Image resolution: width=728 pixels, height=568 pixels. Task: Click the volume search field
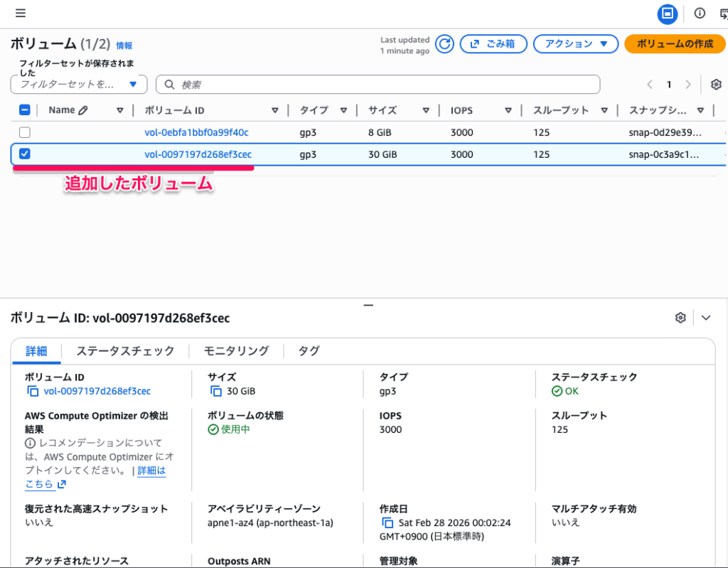pyautogui.click(x=384, y=85)
